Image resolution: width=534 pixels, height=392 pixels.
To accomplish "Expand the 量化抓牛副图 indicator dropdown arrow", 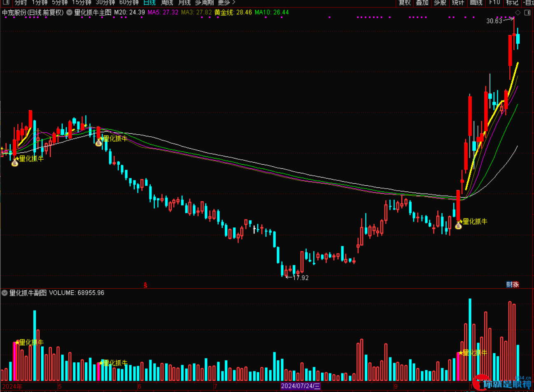I will pyautogui.click(x=5, y=293).
